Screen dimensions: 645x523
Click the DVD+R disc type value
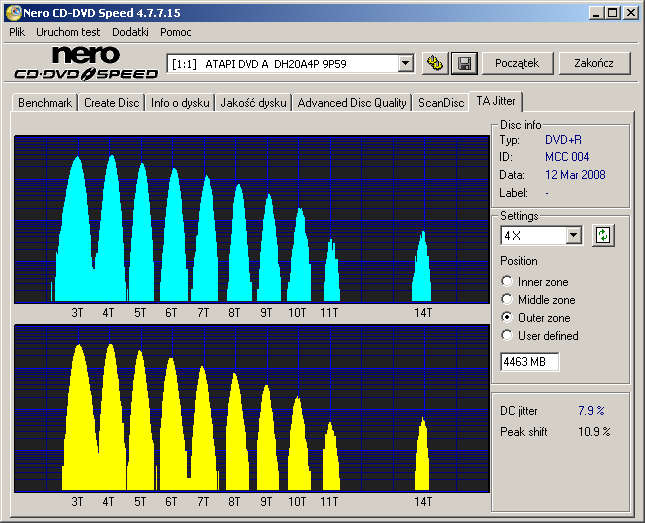[x=563, y=140]
